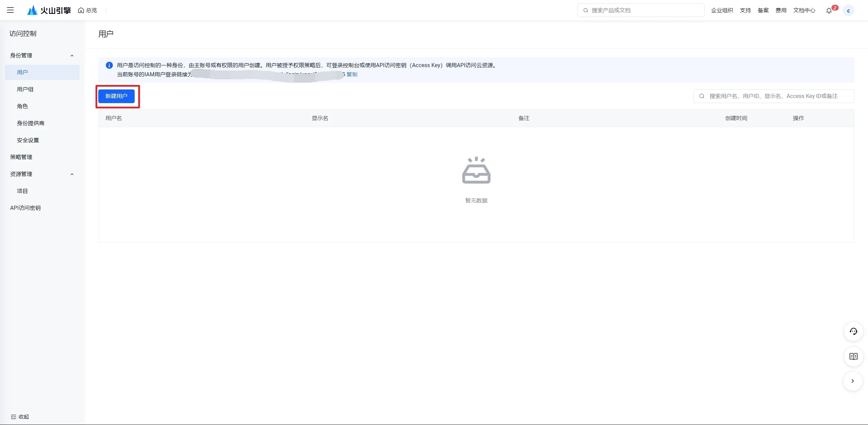Image resolution: width=868 pixels, height=425 pixels.
Task: Open 企业组织 from the top menu
Action: (722, 10)
